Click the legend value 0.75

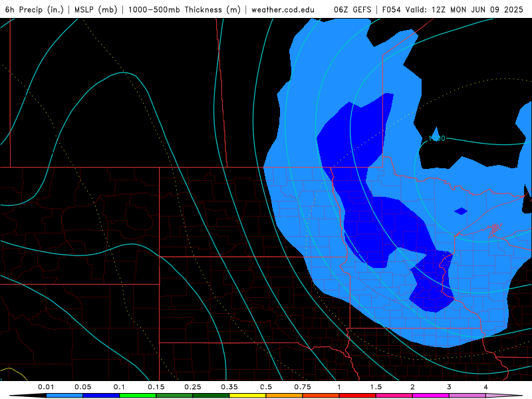coord(303,387)
